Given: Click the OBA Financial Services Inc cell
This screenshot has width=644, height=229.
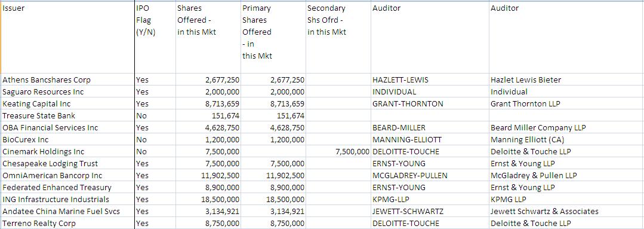Looking at the screenshot, I should [x=68, y=127].
